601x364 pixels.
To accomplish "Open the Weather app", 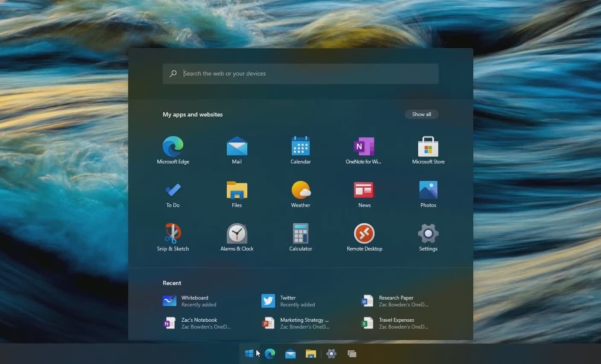I will [301, 194].
